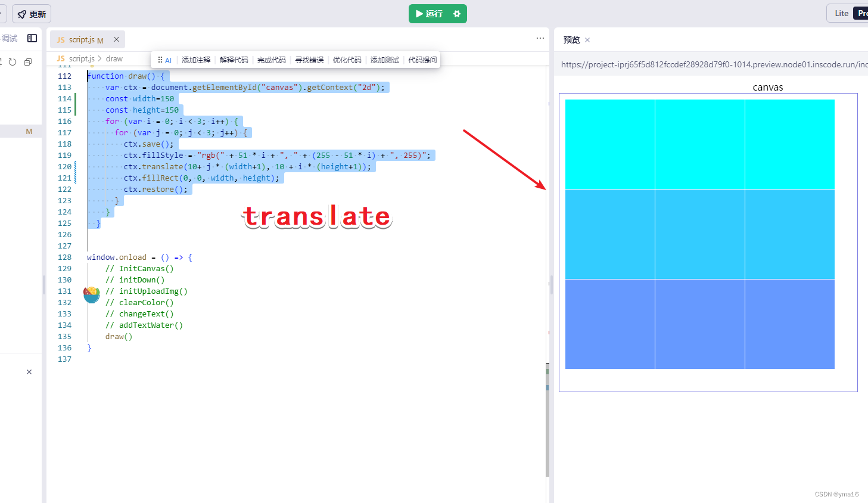The height and width of the screenshot is (503, 868).
Task: Choose 添加注释 from the AI toolbar
Action: click(196, 60)
